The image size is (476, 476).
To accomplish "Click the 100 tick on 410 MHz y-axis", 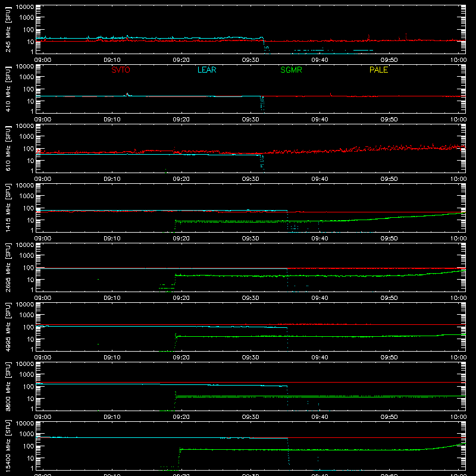I will (x=29, y=89).
